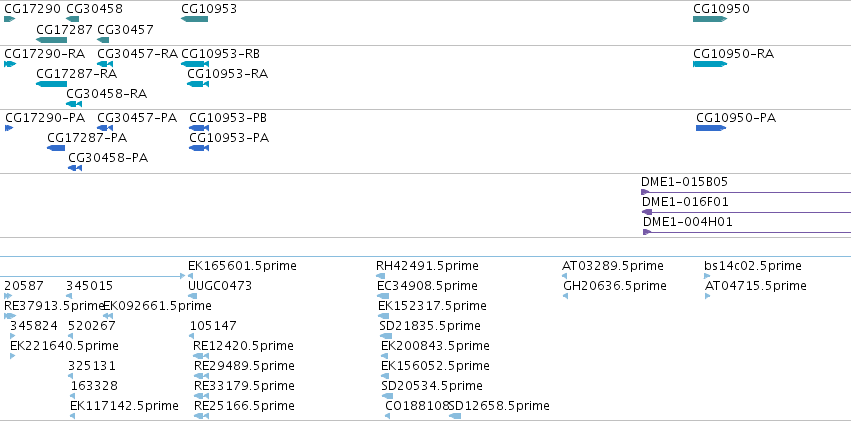Click the CG10950 gene arrow feature
Image resolution: width=851 pixels, height=421 pixels.
click(710, 19)
